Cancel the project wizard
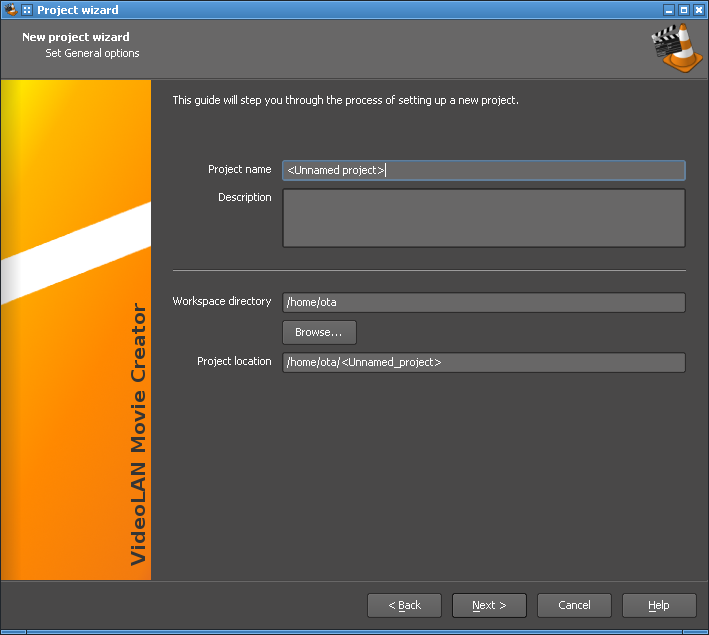Viewport: 709px width, 635px height. 574,605
